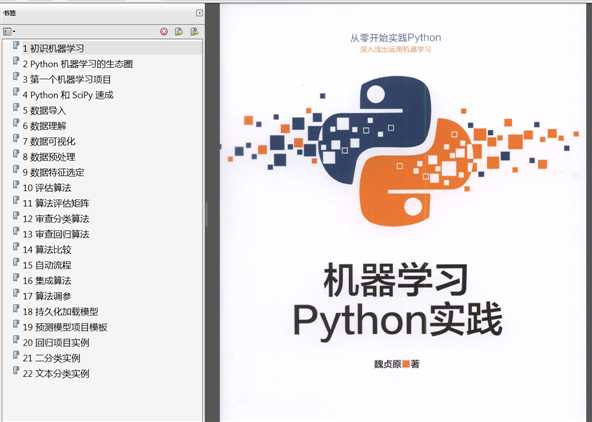Click the expand current bookmark icon
Viewport: 592px width, 422px height.
point(194,31)
